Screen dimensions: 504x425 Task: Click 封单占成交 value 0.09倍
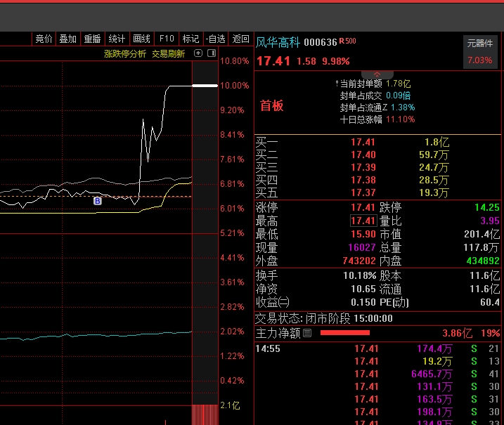pyautogui.click(x=399, y=96)
